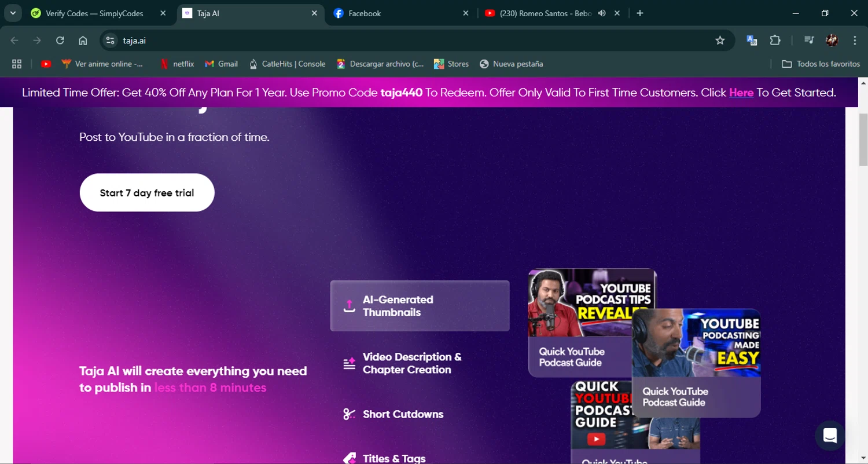Open the netflix bookmark
The width and height of the screenshot is (868, 464).
point(176,64)
